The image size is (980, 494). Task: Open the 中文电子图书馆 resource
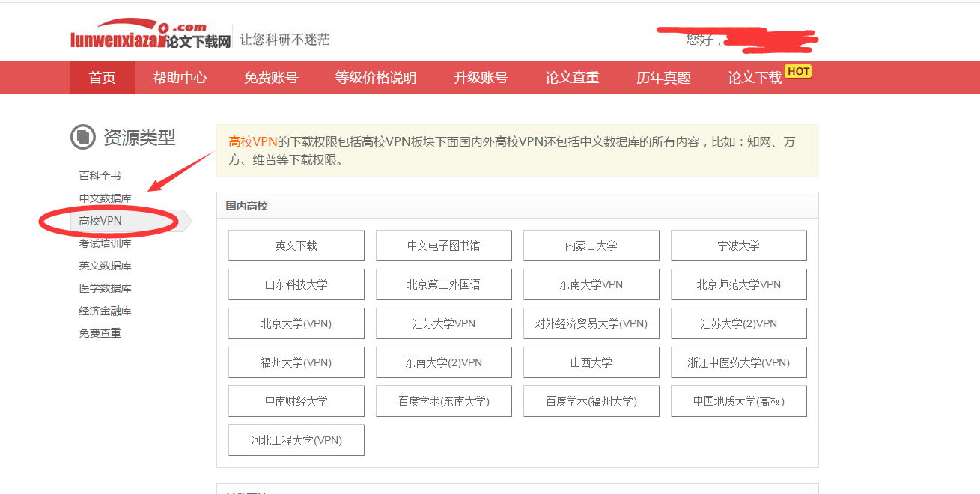point(444,246)
